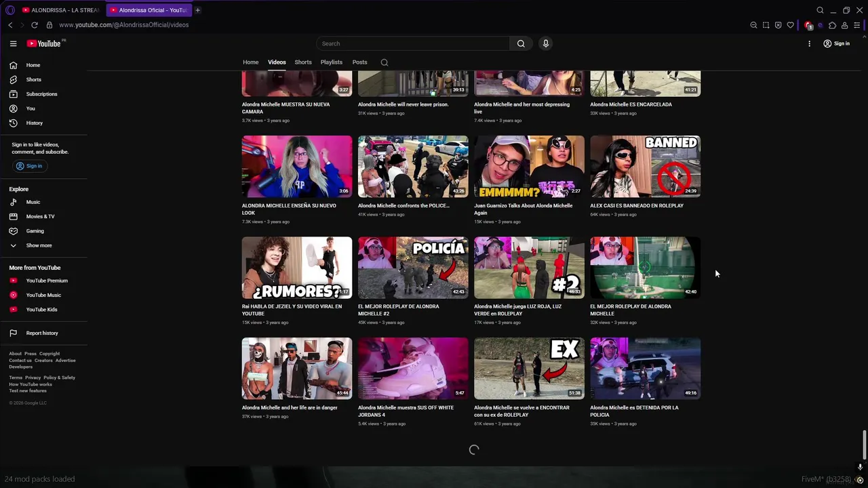Open the Easy Setup sliders icon
The height and width of the screenshot is (488, 868).
(857, 25)
